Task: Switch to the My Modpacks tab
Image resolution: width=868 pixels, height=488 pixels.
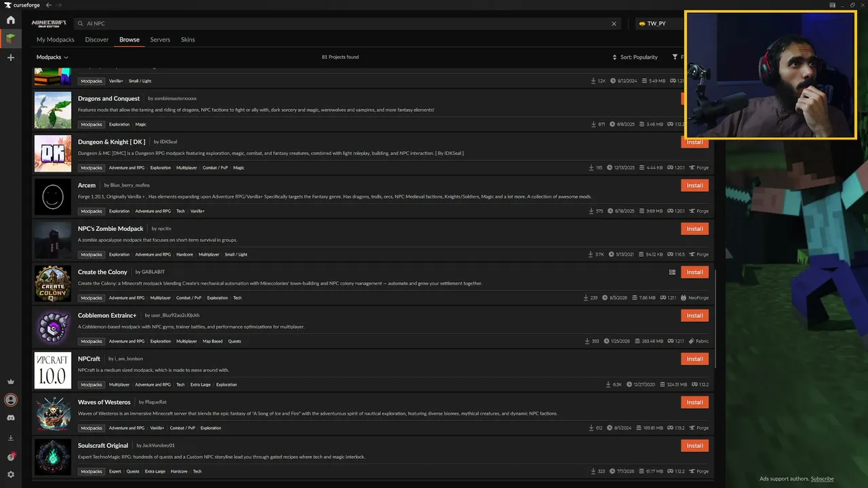Action: point(56,39)
